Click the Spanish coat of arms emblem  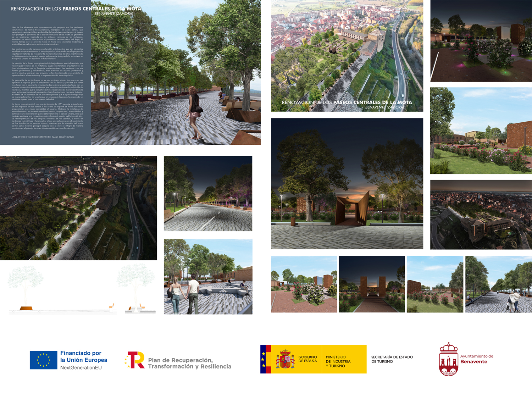tap(286, 359)
